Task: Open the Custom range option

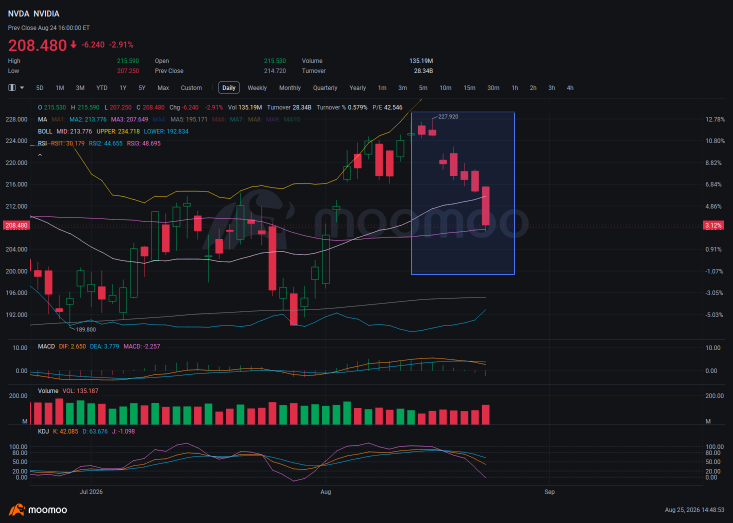Action: [191, 88]
